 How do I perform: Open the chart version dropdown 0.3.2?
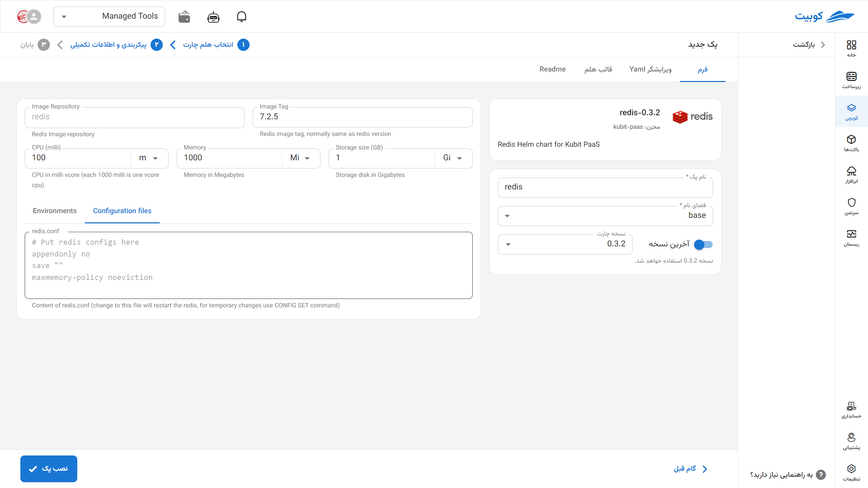tap(565, 244)
